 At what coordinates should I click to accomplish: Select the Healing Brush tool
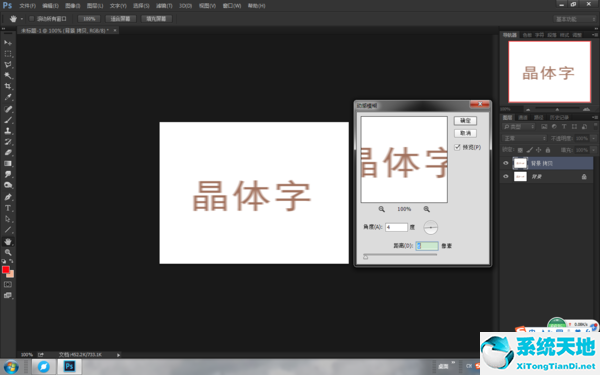pyautogui.click(x=8, y=109)
